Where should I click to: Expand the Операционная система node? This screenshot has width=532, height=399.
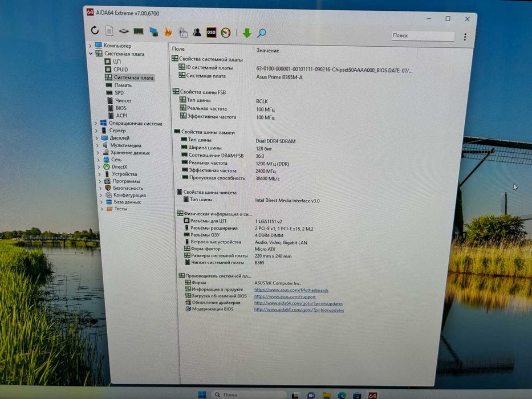click(x=96, y=123)
